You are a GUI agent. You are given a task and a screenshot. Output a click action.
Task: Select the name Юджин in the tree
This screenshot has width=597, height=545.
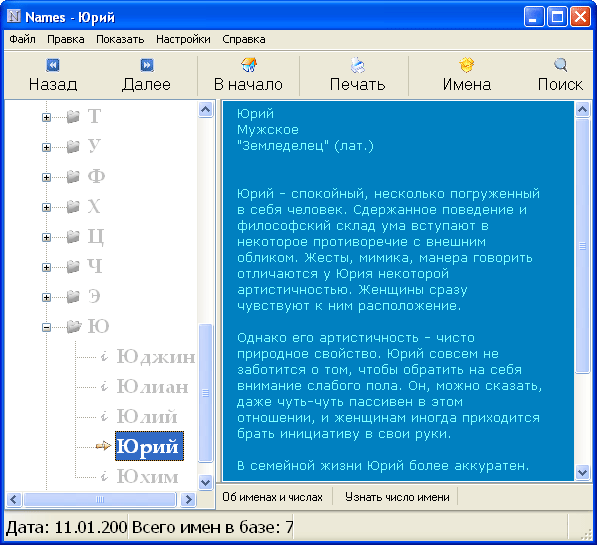click(156, 357)
